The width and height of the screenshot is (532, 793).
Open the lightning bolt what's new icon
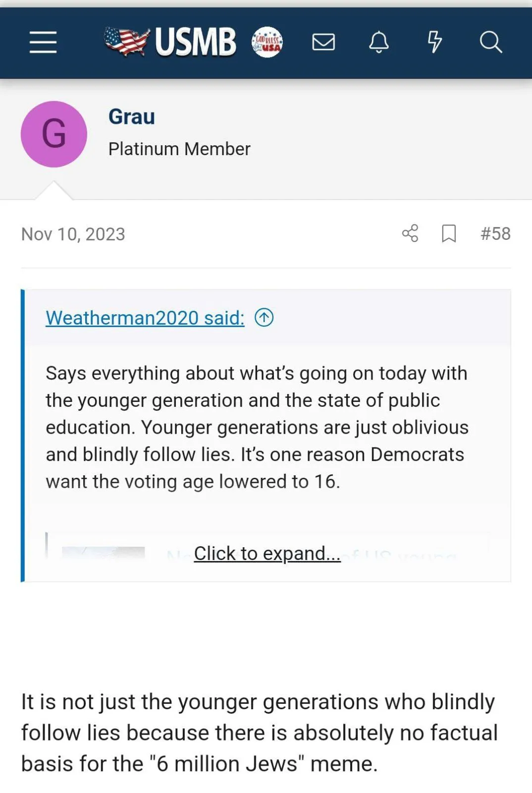[434, 42]
